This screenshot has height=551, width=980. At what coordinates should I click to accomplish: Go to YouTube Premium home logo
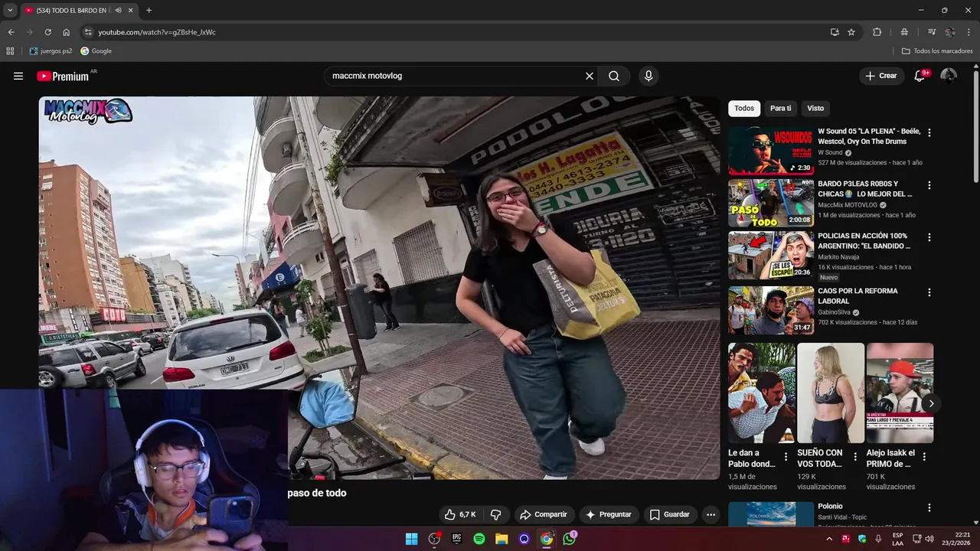tap(63, 76)
